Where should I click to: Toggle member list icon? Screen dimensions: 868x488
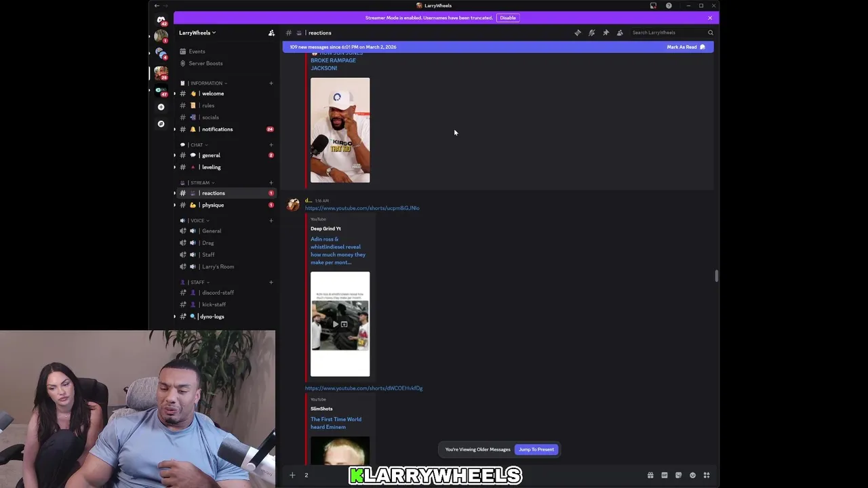[620, 33]
